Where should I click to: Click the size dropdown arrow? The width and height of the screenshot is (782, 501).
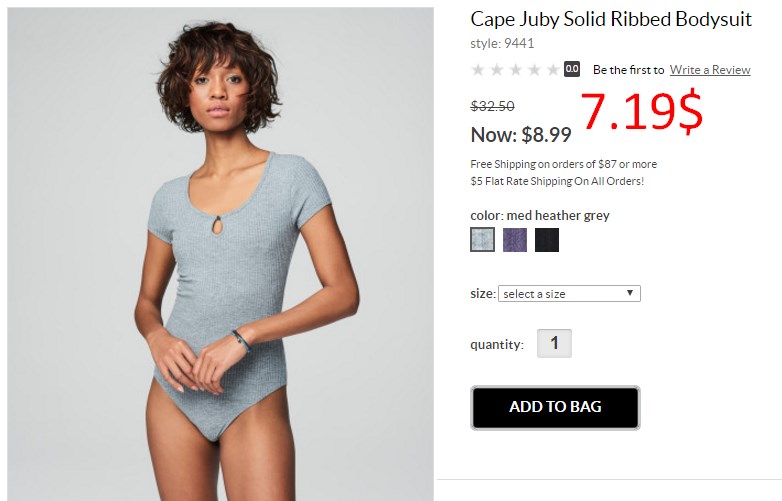630,293
